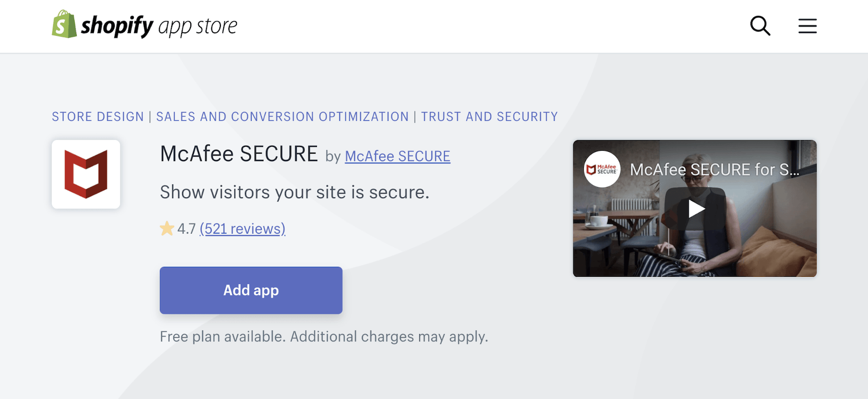
Task: Open the Trust and Security category
Action: 489,117
